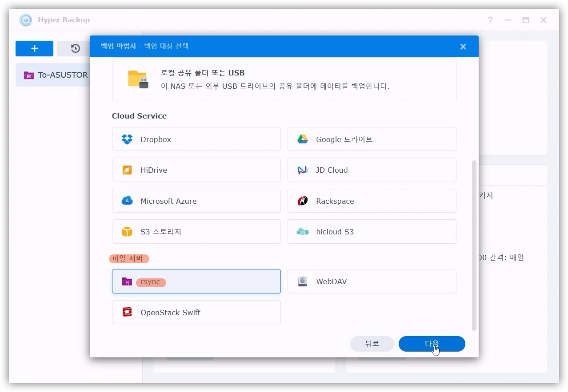Select S3 스토리지 storage option
568x392 pixels.
[x=196, y=232]
